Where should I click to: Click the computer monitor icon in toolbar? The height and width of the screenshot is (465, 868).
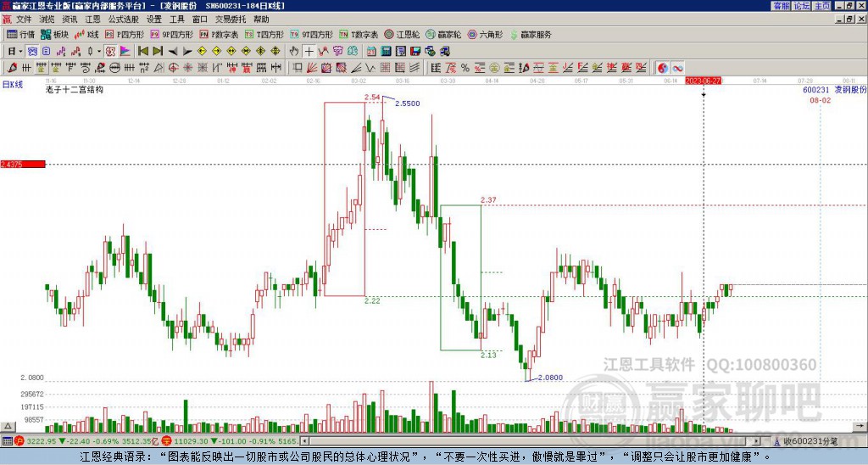coord(444,52)
